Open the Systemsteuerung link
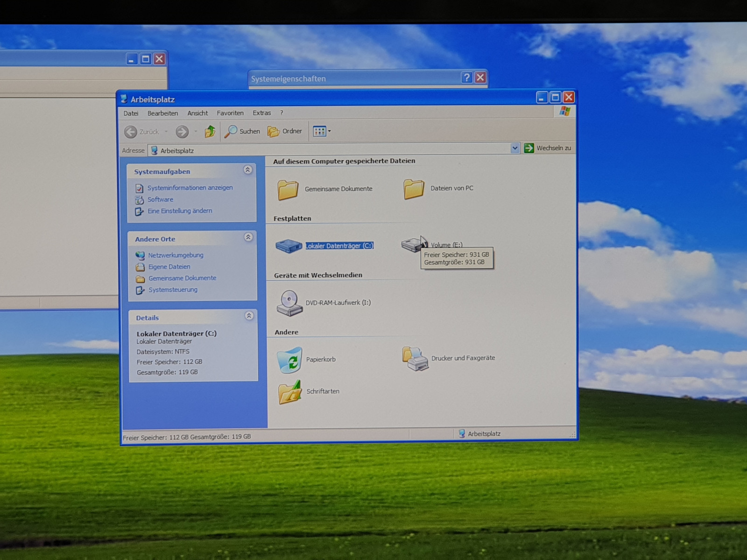This screenshot has height=560, width=747. click(173, 290)
